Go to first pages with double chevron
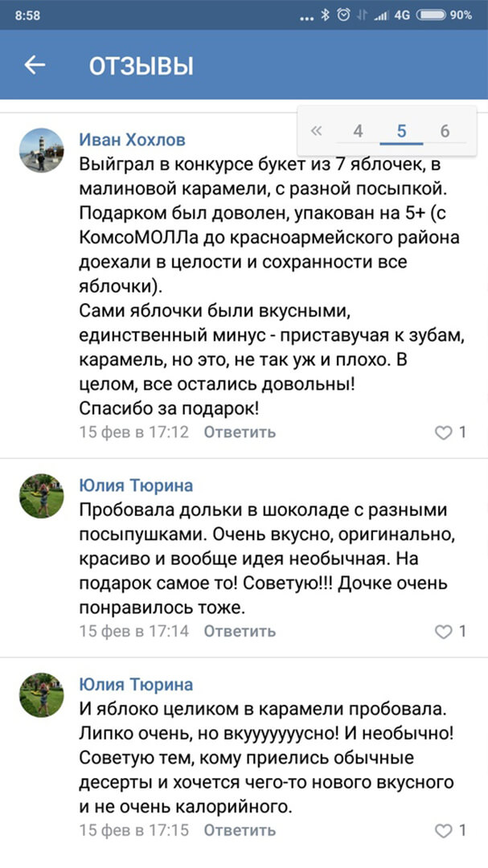Screen dimensions: 488x868 click(x=316, y=131)
